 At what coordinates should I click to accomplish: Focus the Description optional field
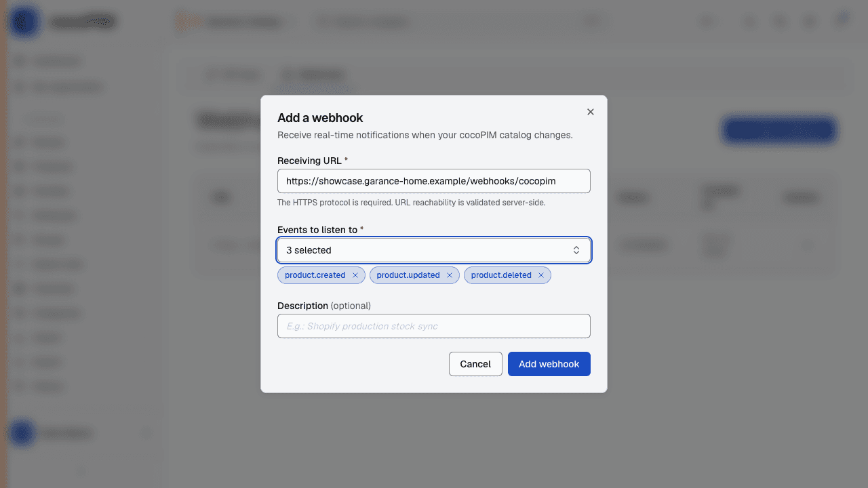pos(434,326)
